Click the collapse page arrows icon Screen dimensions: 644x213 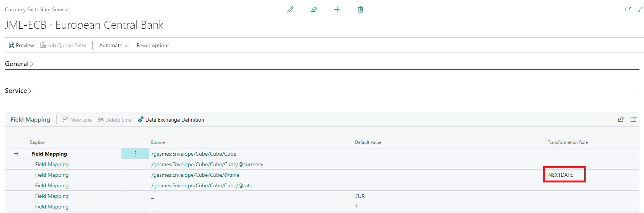pos(640,9)
